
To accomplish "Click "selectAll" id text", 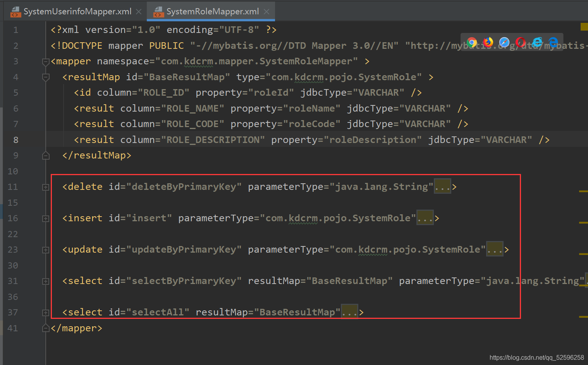I will tap(158, 312).
